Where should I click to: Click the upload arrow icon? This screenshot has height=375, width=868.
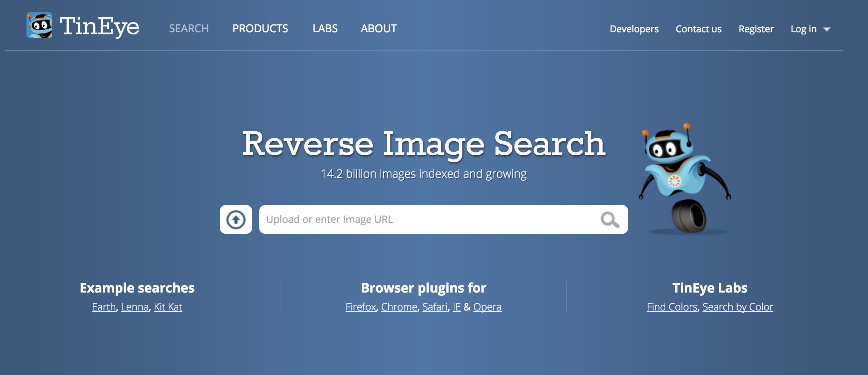pos(236,219)
